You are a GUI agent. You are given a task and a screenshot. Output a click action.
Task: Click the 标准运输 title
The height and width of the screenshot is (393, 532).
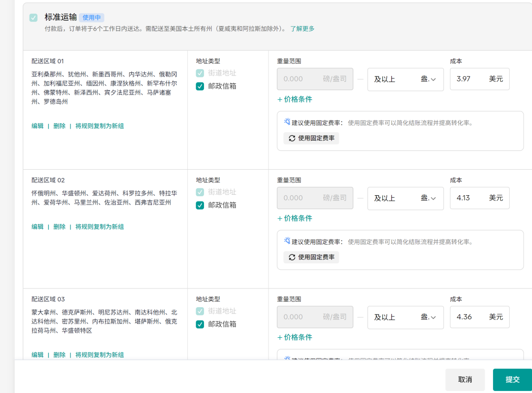coord(61,17)
